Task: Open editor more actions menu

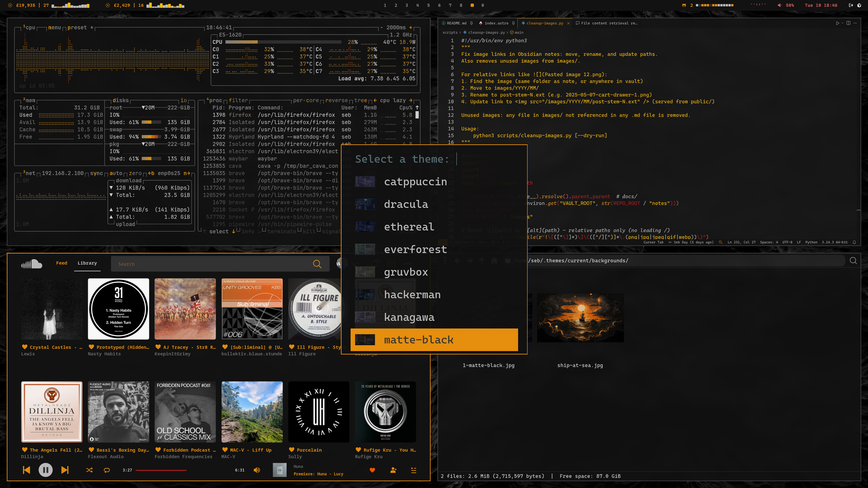Action: tap(856, 23)
